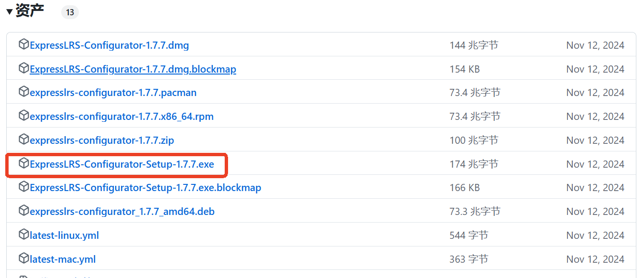The width and height of the screenshot is (644, 278).
Task: Click package icon beside the x86_64.rpm file
Action: click(x=23, y=116)
